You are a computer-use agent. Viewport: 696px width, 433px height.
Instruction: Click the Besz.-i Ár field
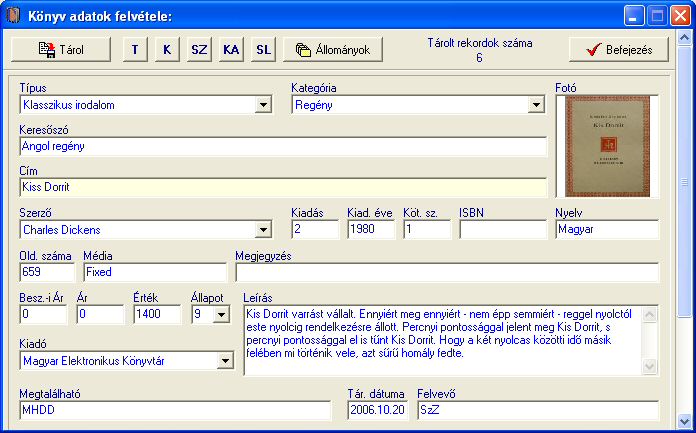[43, 314]
